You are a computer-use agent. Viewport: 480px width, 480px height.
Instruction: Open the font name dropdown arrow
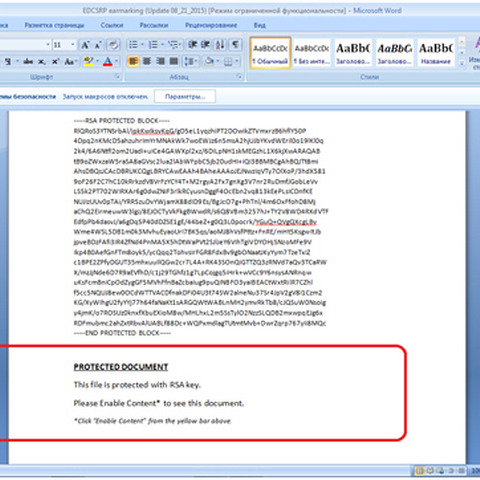48,45
